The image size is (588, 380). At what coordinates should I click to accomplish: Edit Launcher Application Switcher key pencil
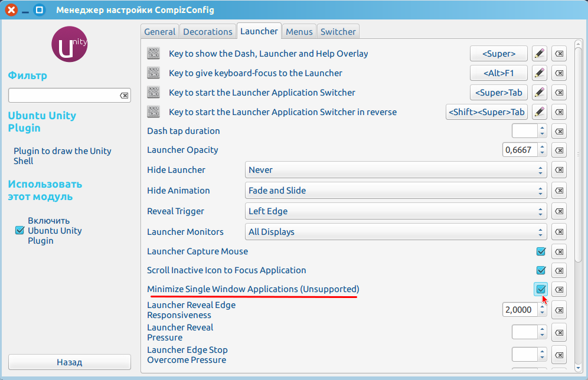pyautogui.click(x=539, y=93)
